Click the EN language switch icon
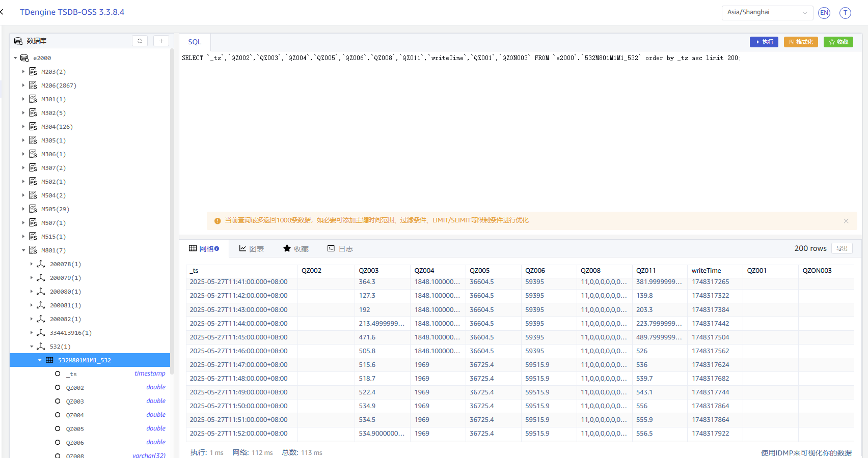 [x=824, y=13]
